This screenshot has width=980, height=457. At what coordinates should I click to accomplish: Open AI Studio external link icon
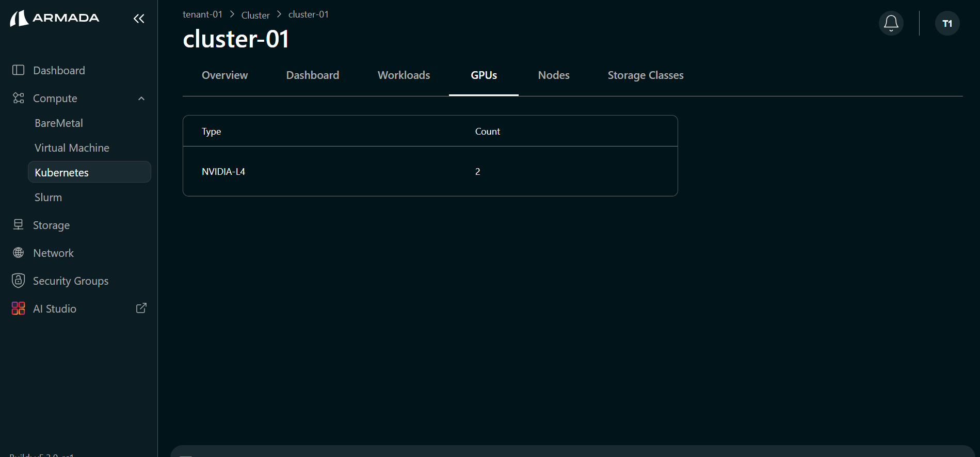pyautogui.click(x=141, y=308)
